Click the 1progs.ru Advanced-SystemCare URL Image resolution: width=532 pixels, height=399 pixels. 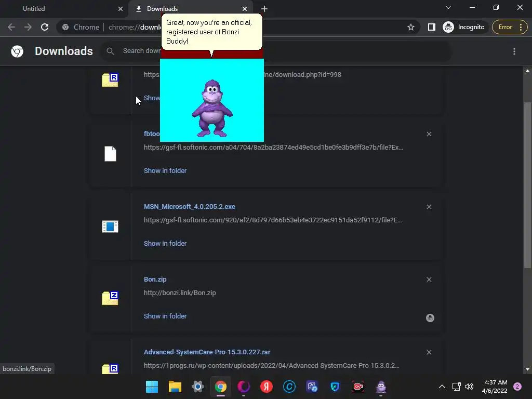[271, 365]
